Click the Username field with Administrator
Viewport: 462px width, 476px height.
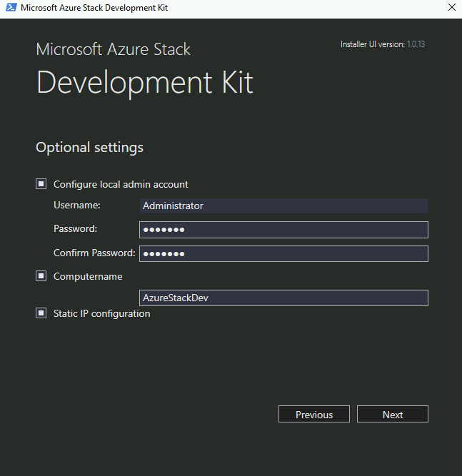click(x=283, y=206)
